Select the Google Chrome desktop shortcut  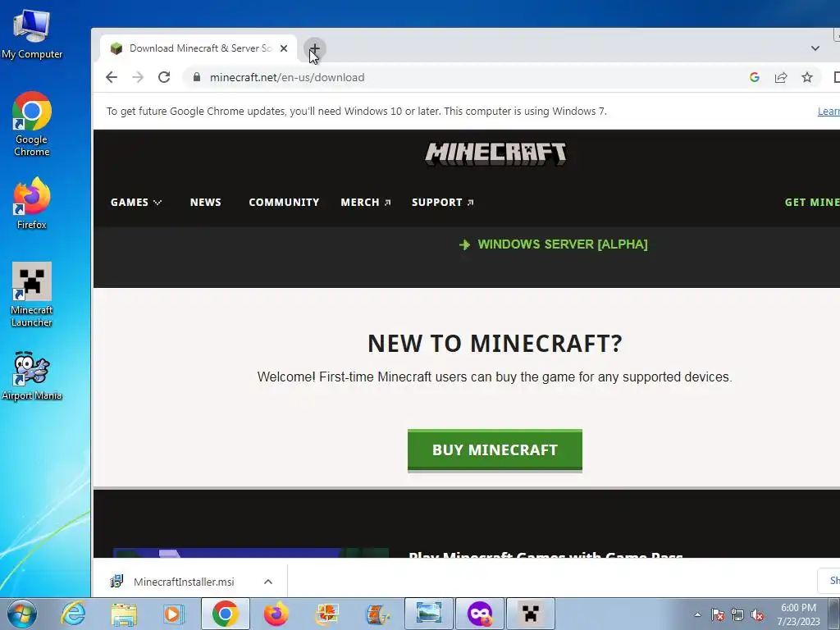(x=32, y=125)
